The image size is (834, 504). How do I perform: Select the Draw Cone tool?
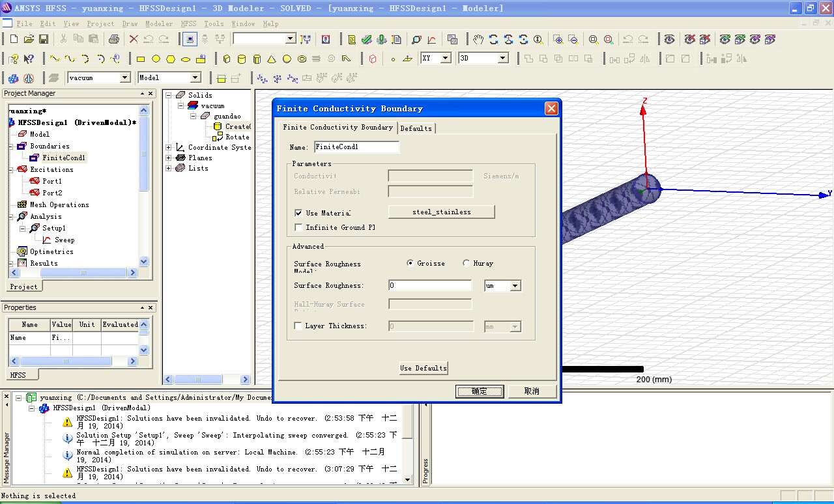pos(272,59)
